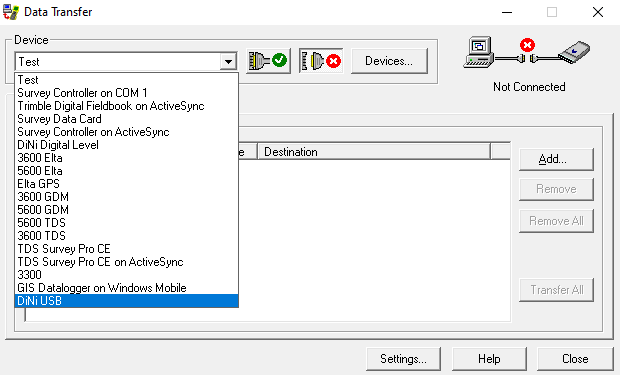
Task: Select 'Test' in the device list
Action: point(127,80)
